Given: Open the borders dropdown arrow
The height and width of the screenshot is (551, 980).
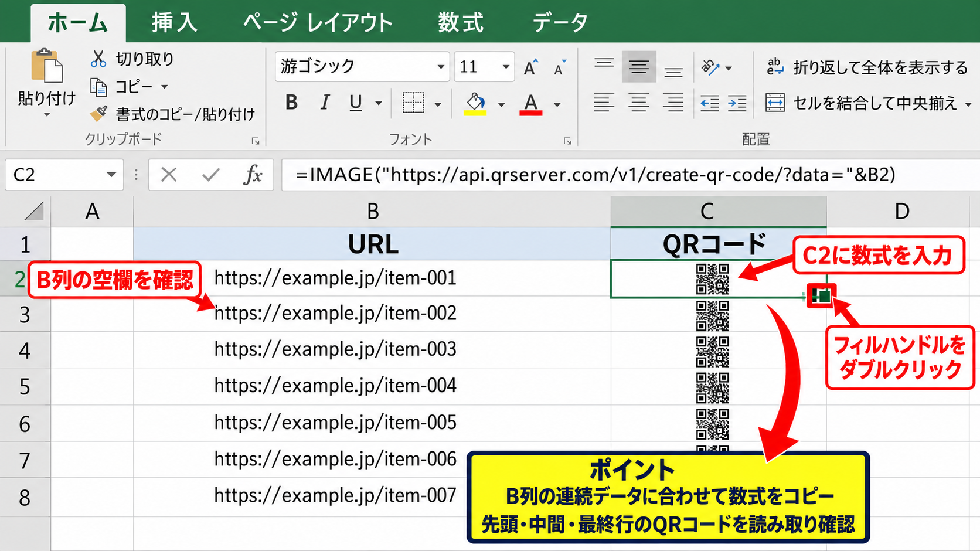Looking at the screenshot, I should (438, 105).
